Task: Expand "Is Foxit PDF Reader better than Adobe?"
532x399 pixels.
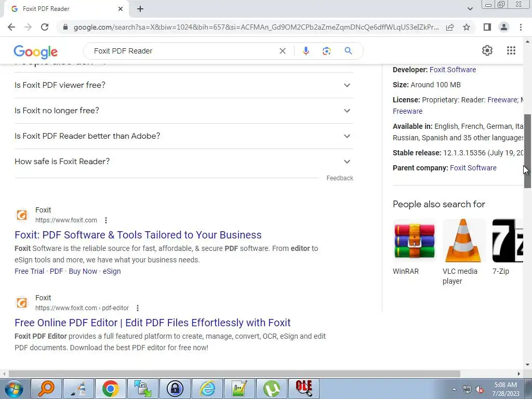Action: pyautogui.click(x=183, y=136)
